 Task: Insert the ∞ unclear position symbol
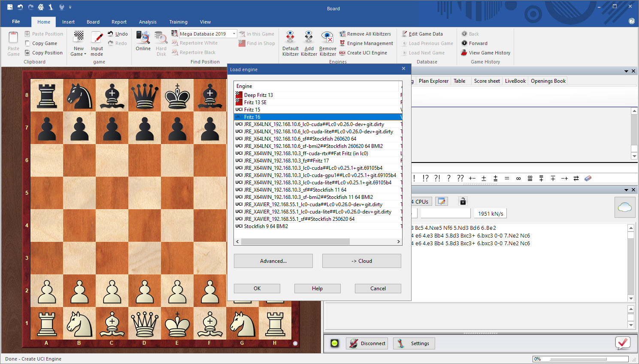point(518,178)
